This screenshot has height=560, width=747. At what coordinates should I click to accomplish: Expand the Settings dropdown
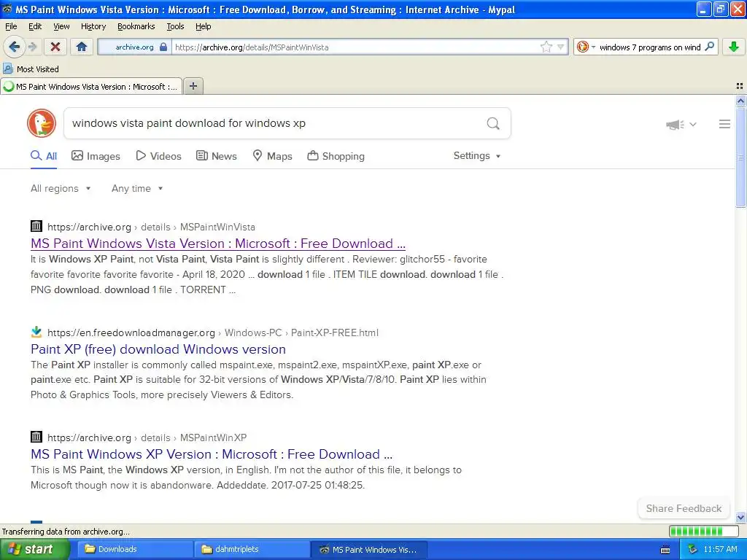point(477,156)
